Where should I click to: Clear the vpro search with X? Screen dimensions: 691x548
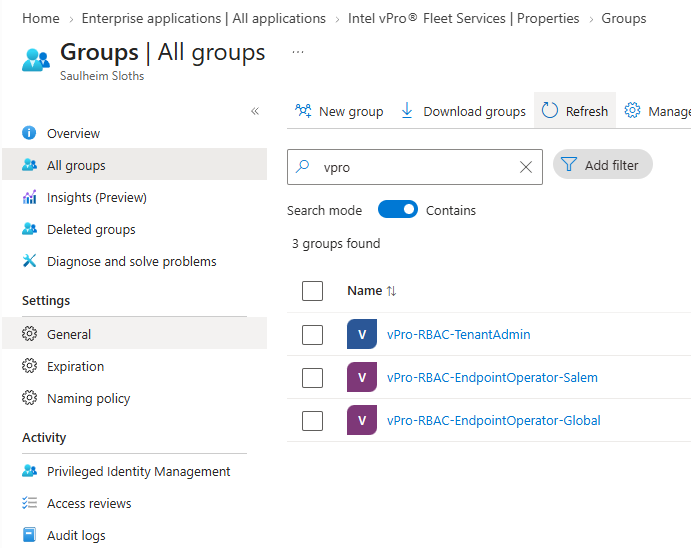click(526, 167)
